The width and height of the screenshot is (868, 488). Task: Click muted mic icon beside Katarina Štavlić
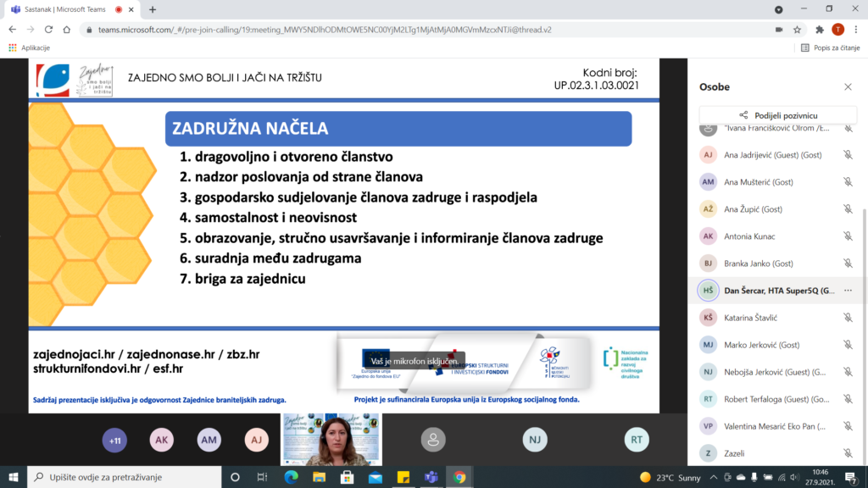[x=848, y=318]
